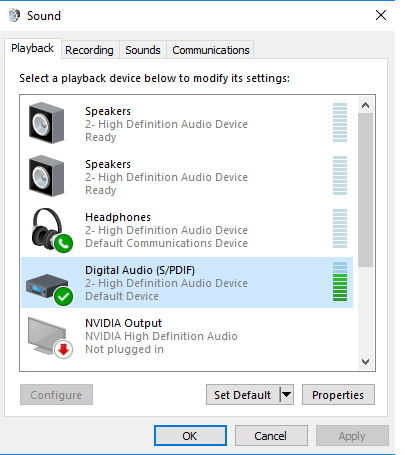Click the green checkmark badge on Digital Audio
Viewport: 405px width, 455px height.
tap(63, 296)
